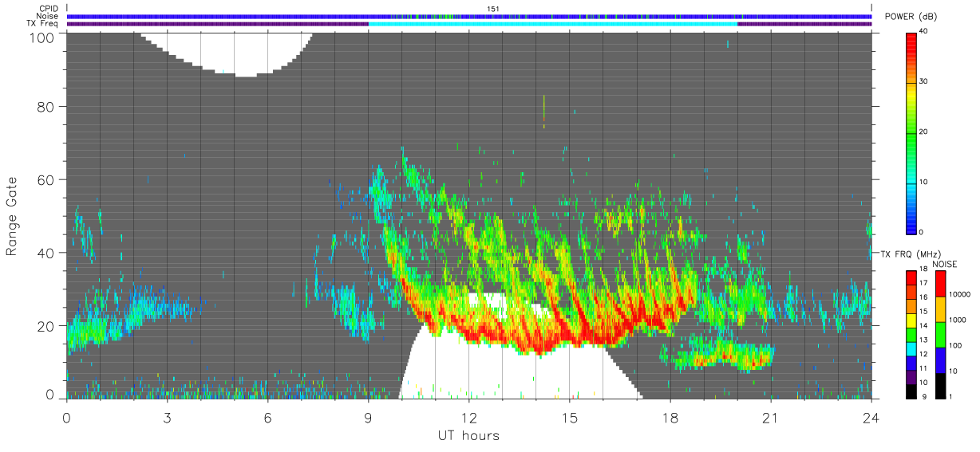Click the "1" label in the NOISE legend
Screen dimensions: 980x452
coord(952,396)
